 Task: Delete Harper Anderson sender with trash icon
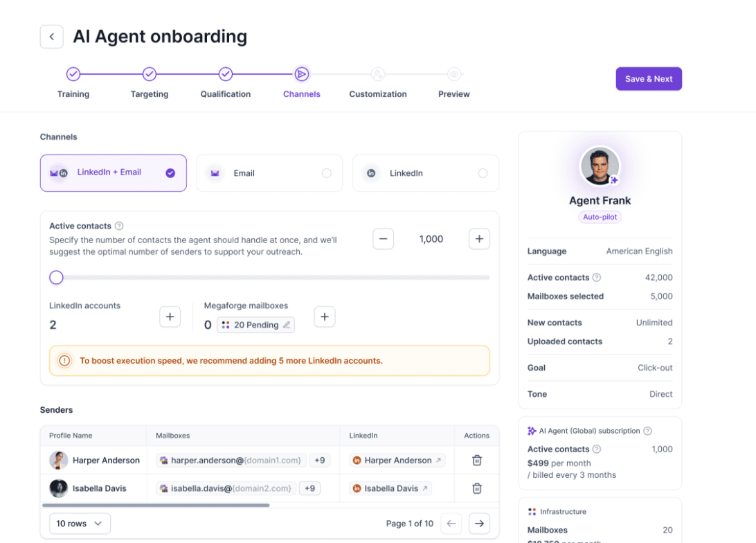(477, 461)
